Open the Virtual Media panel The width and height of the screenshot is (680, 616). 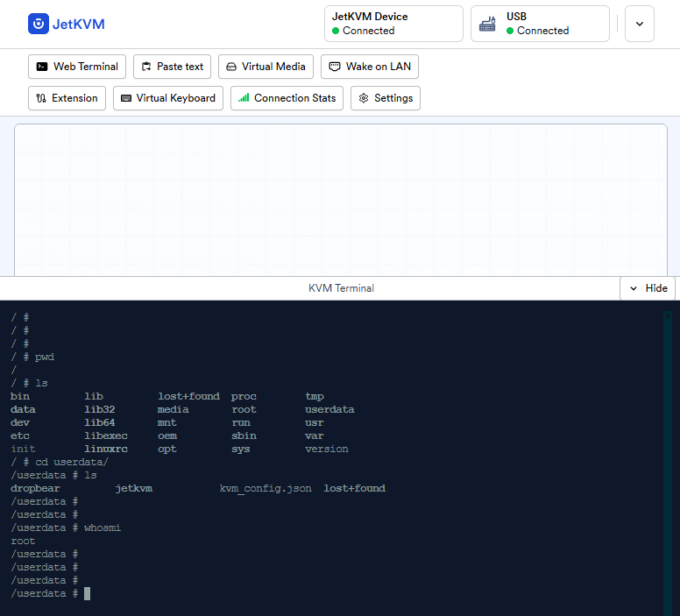tap(266, 67)
